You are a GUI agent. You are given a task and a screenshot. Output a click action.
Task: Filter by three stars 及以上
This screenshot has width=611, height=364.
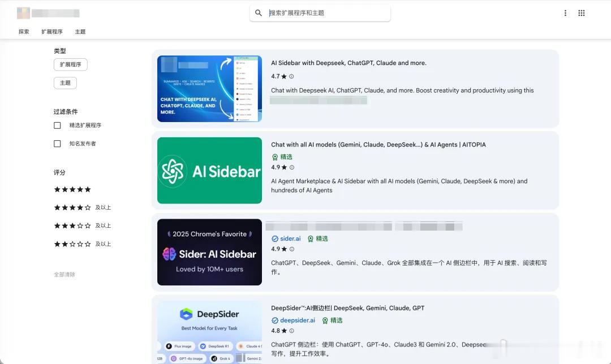coord(82,226)
